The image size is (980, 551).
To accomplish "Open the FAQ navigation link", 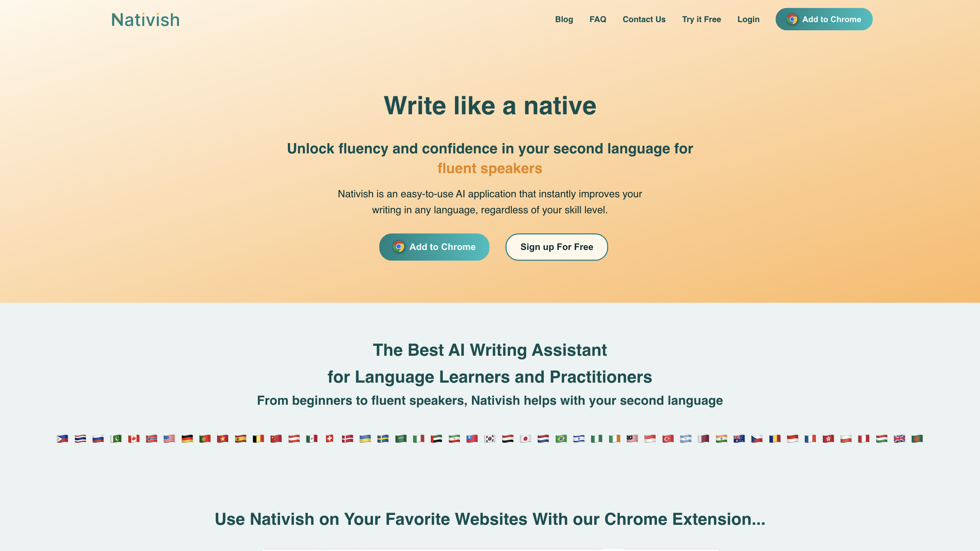I will [x=598, y=19].
